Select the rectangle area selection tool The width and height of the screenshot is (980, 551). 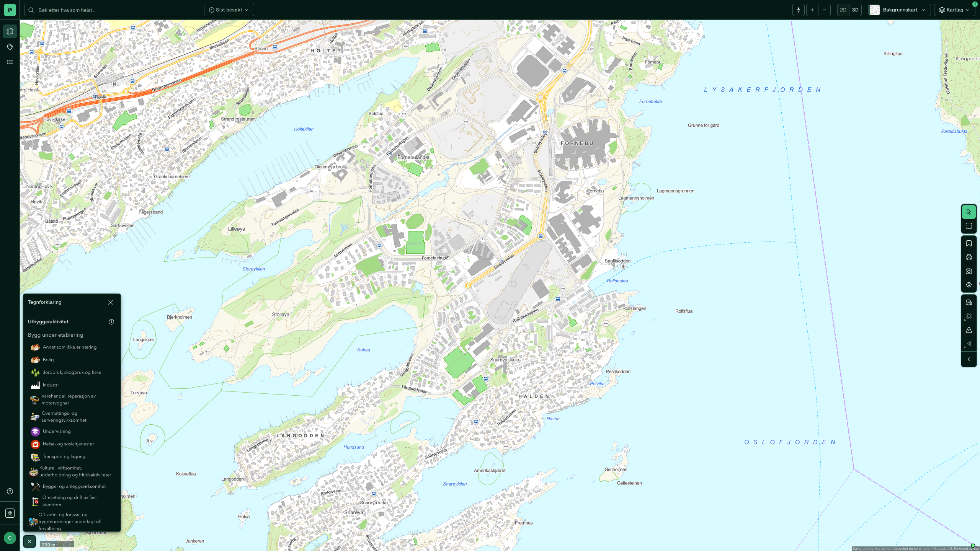(x=969, y=226)
